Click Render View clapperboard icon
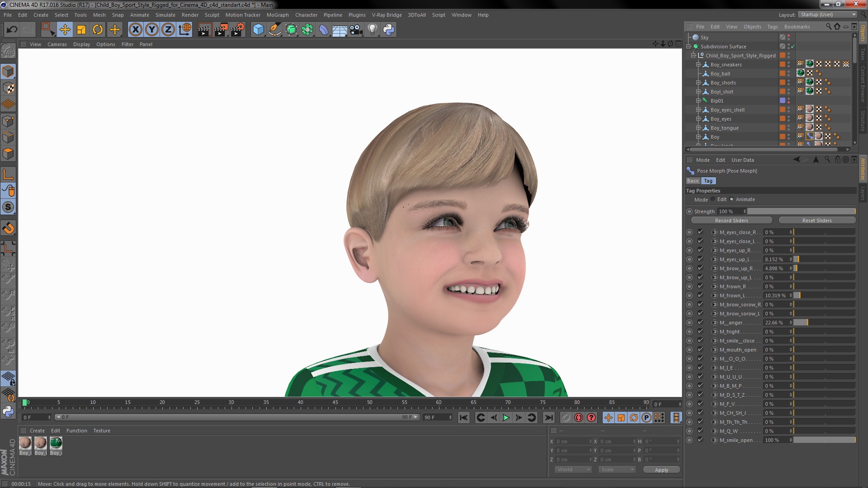868x488 pixels. click(204, 30)
